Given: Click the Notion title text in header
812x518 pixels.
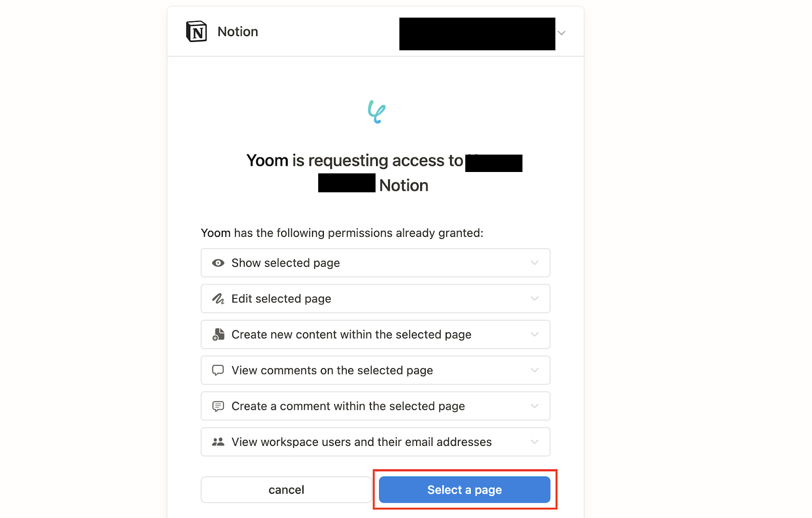Looking at the screenshot, I should click(x=238, y=31).
